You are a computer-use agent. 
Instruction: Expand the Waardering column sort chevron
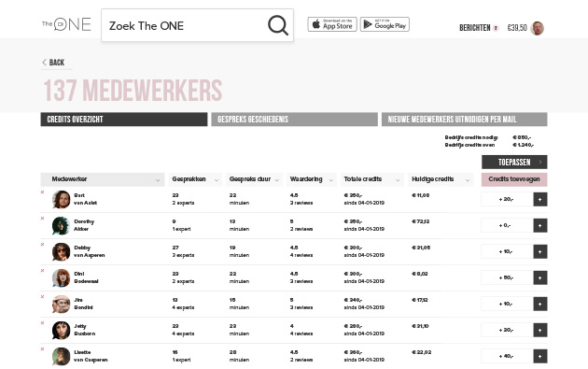(x=331, y=180)
